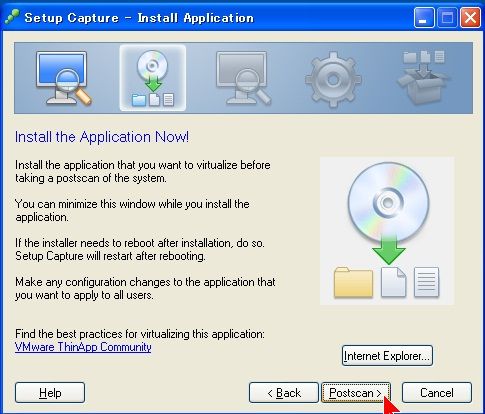
Task: Click the grayed package build step icon
Action: pyautogui.click(x=423, y=77)
